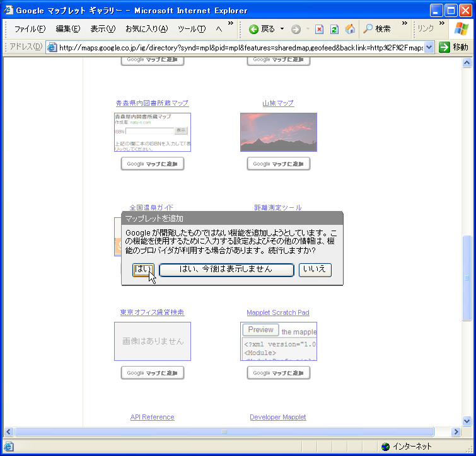The image size is (476, 456).
Task: Click the vertical scrollbar up arrow
Action: tap(467, 63)
